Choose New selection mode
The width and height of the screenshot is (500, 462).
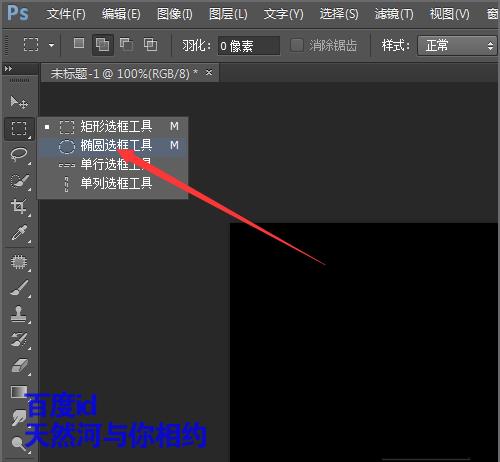coord(79,43)
